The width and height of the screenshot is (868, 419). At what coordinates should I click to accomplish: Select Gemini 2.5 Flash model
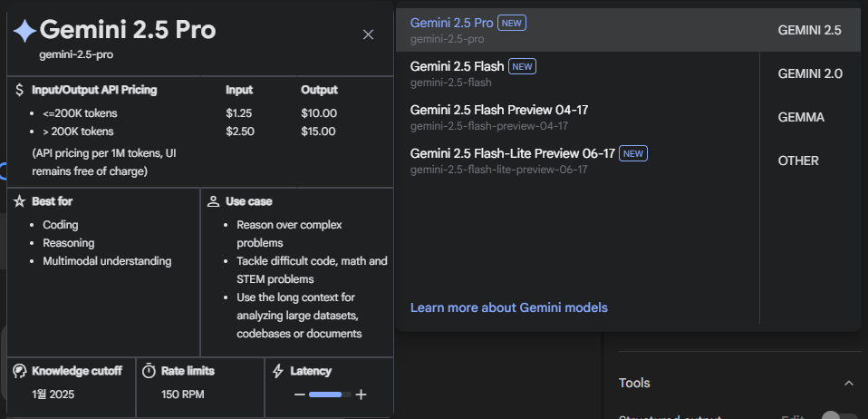[x=577, y=73]
